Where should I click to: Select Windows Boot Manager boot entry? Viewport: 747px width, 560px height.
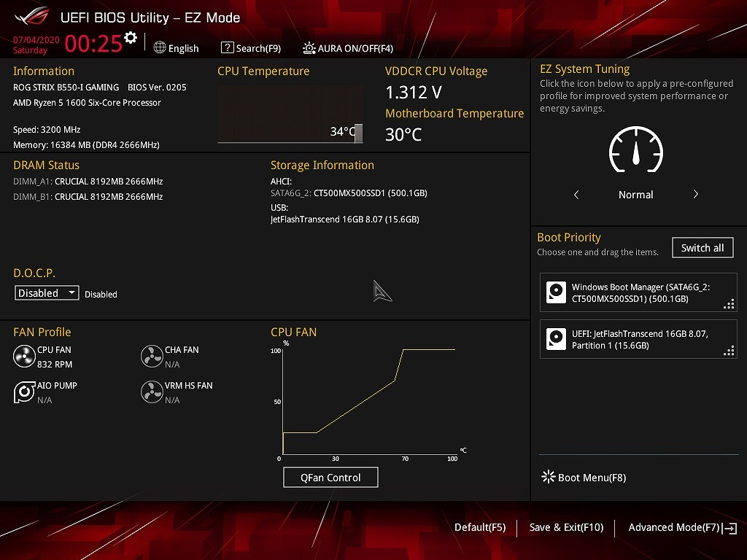(x=638, y=292)
